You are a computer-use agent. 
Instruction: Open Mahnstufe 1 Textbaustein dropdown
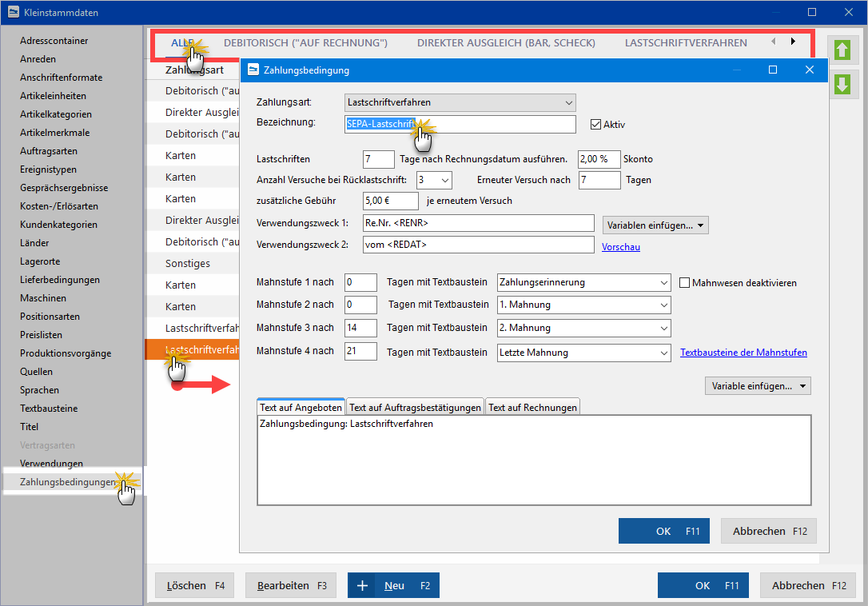pos(584,282)
